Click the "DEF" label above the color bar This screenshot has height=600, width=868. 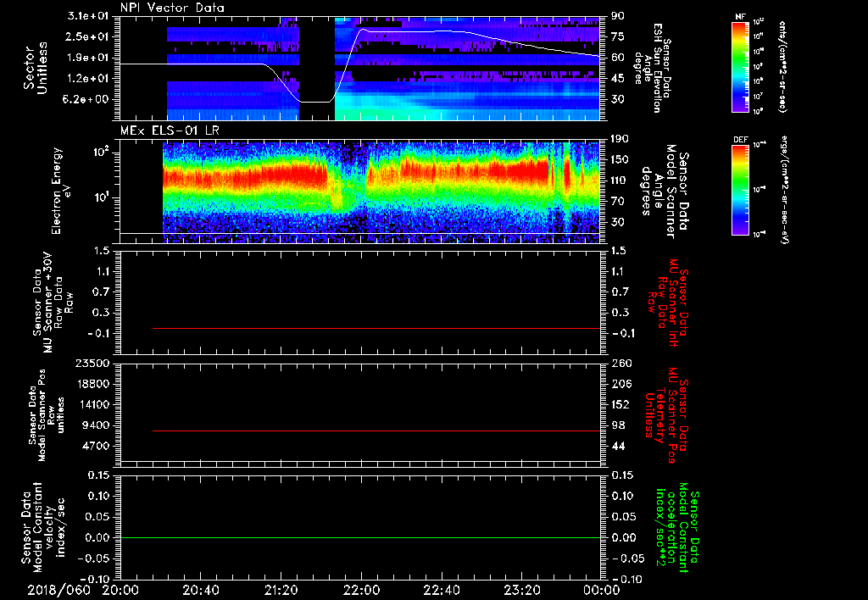click(x=740, y=140)
